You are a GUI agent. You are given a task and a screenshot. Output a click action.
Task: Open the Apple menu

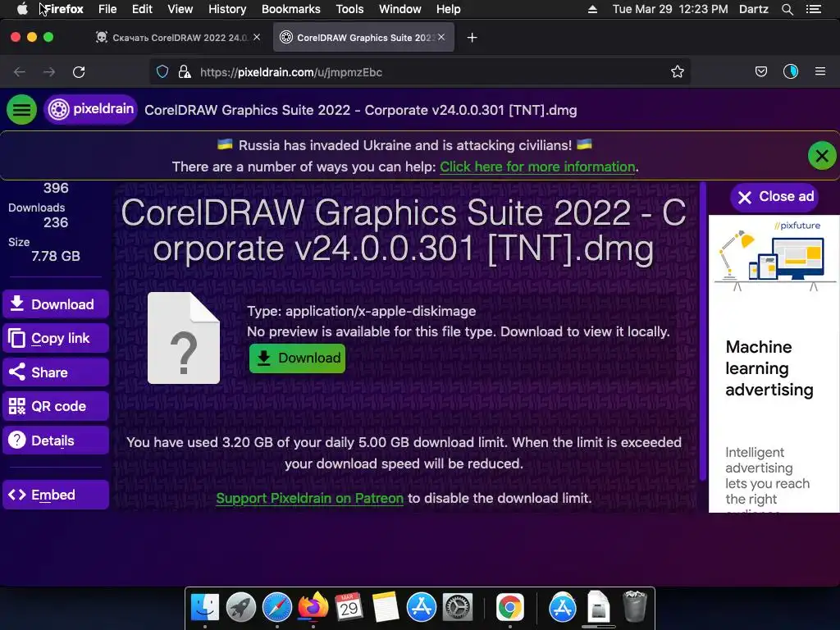click(x=22, y=9)
